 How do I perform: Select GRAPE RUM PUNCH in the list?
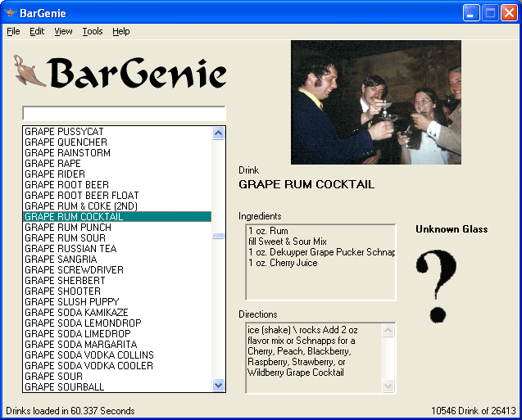(x=117, y=228)
